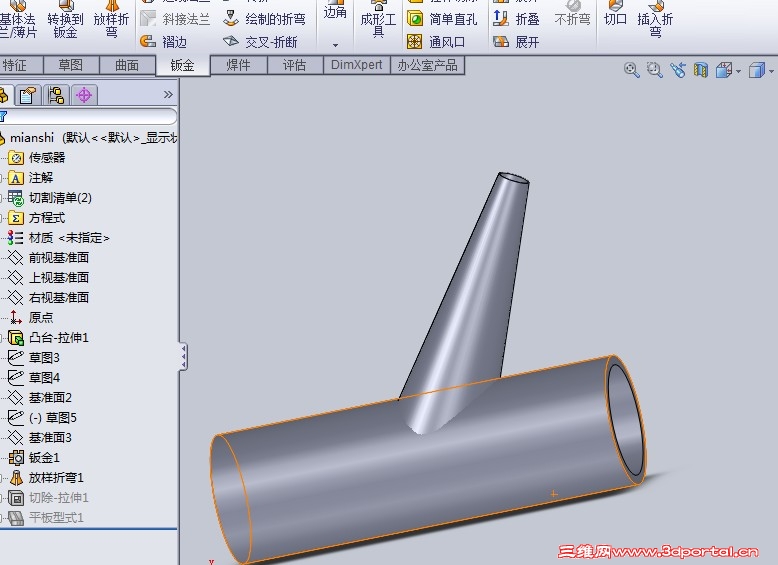Switch to the 草图 tab
This screenshot has height=565, width=778.
[x=71, y=65]
